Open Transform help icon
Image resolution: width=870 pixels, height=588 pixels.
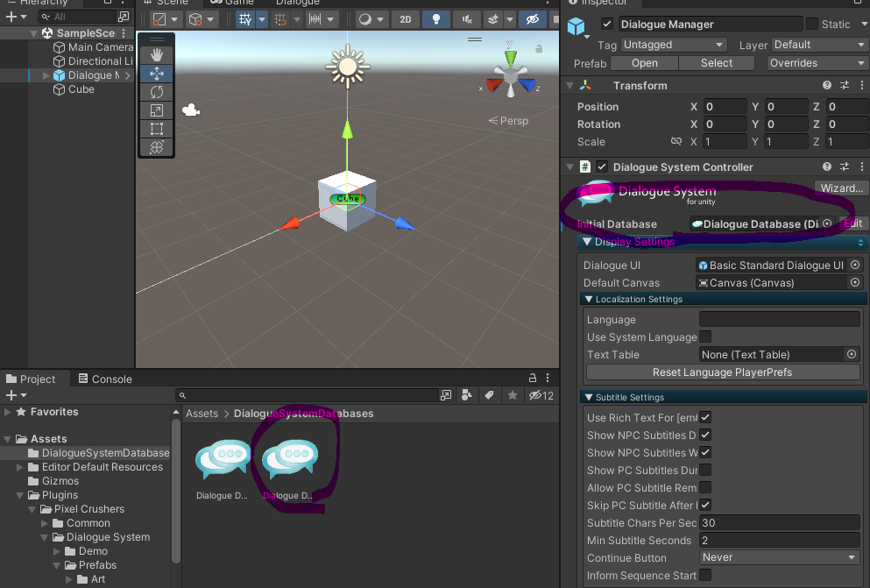827,85
